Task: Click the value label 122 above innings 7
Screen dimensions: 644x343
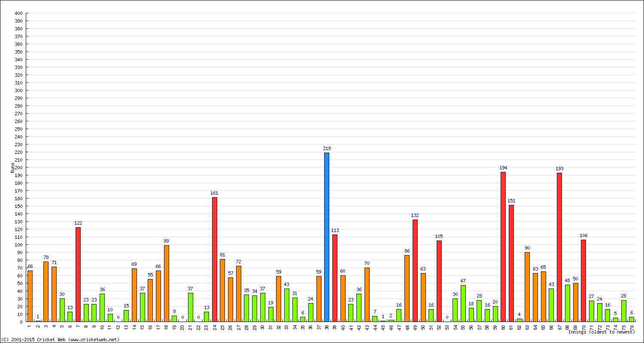Action: 78,223
